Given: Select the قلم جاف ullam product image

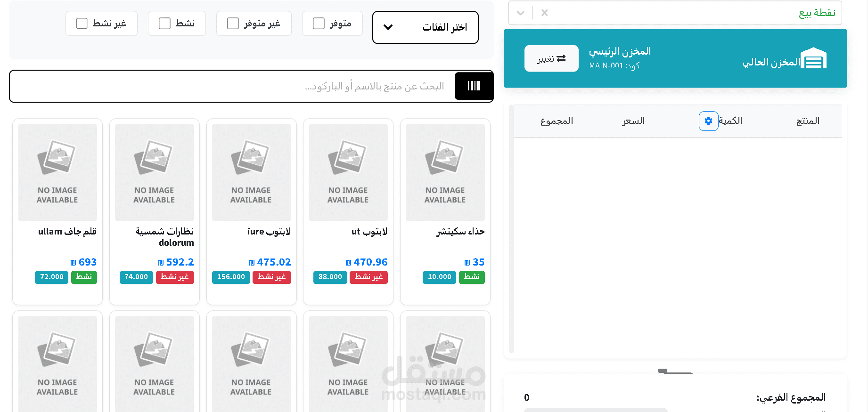Looking at the screenshot, I should (x=57, y=172).
